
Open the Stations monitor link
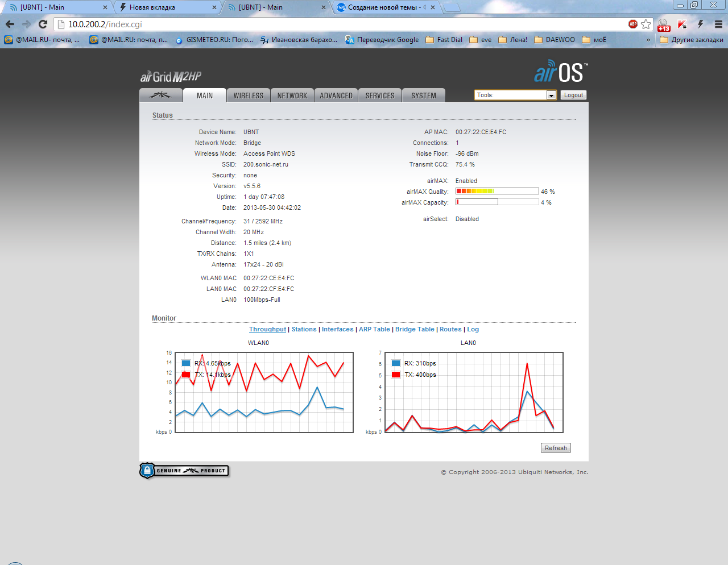(304, 329)
